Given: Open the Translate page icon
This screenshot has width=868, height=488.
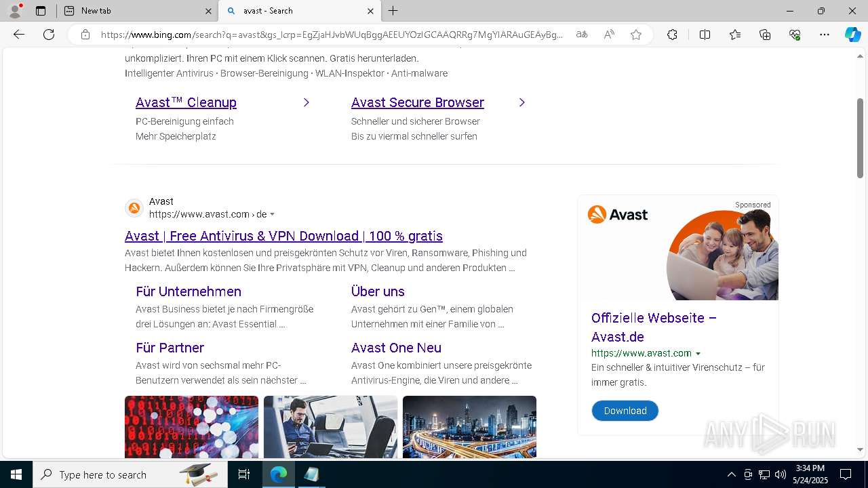Looking at the screenshot, I should tap(582, 35).
